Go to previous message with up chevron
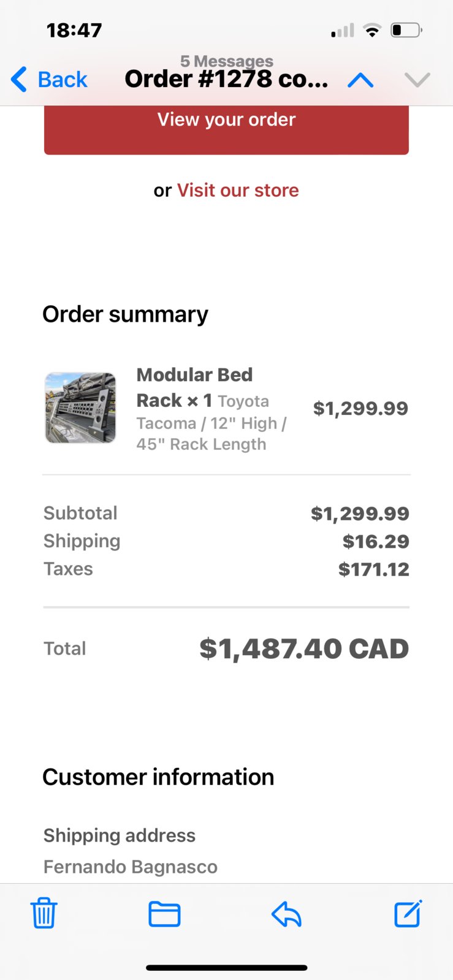Viewport: 453px width, 980px height. pos(360,80)
